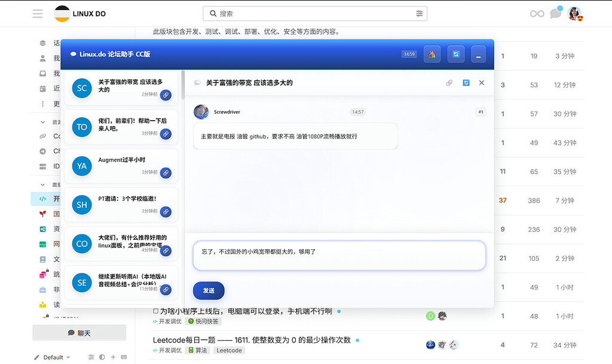Open link icon on SC topic card
The image size is (612, 364).
tap(166, 95)
